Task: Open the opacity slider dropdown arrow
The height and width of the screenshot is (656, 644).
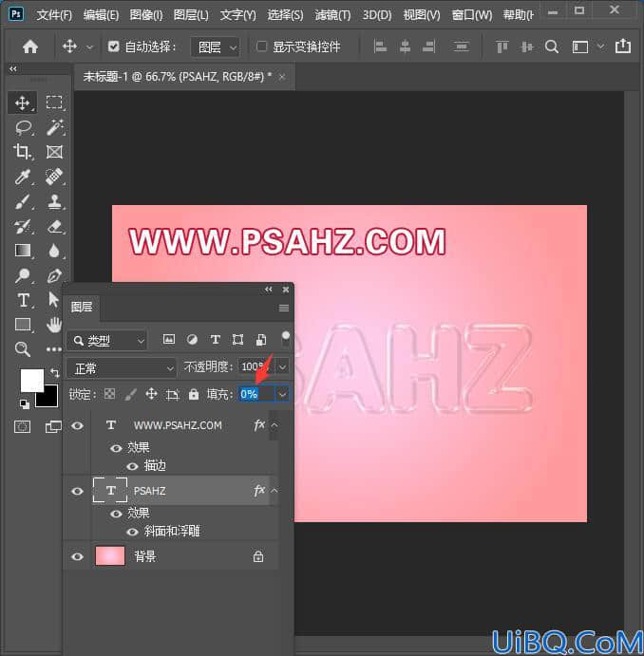Action: (283, 367)
